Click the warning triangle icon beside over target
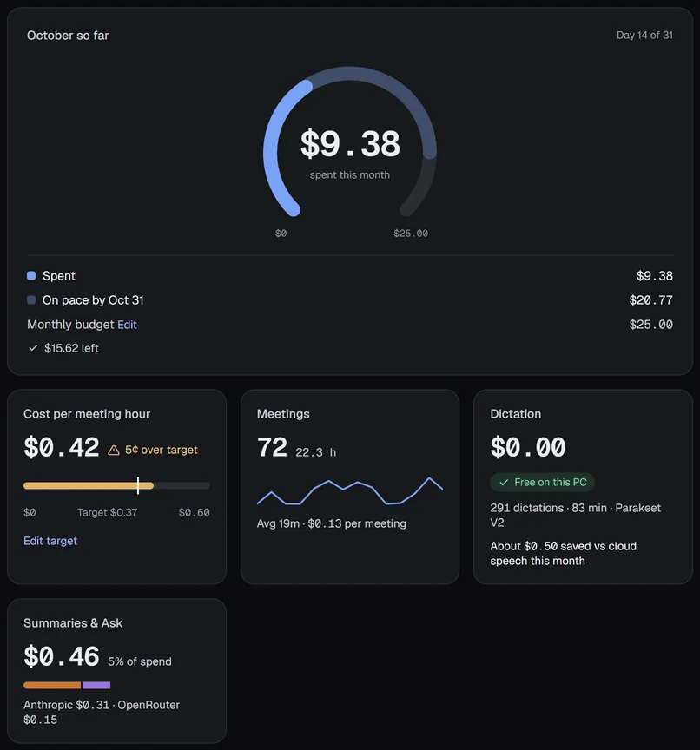This screenshot has width=700, height=750. [114, 451]
